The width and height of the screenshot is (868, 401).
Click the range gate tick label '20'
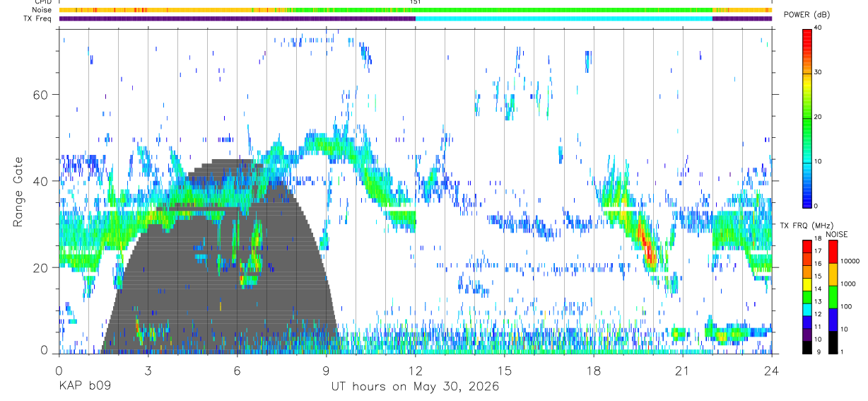click(41, 267)
